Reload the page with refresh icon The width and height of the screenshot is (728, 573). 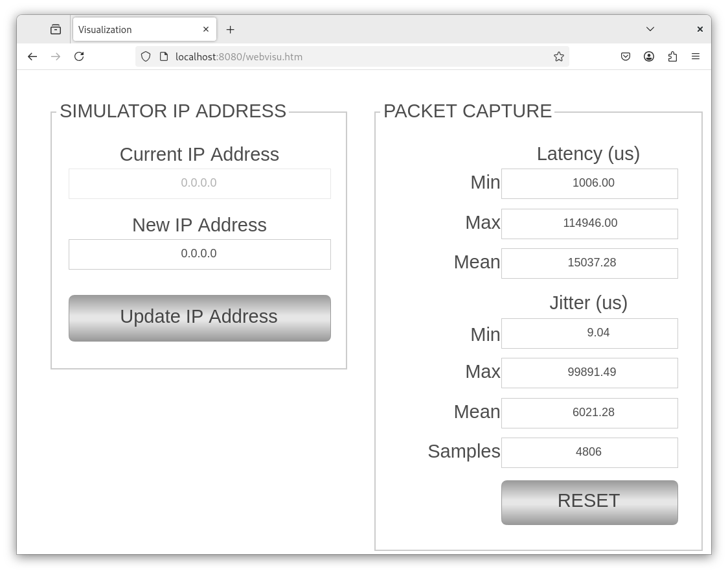(79, 56)
